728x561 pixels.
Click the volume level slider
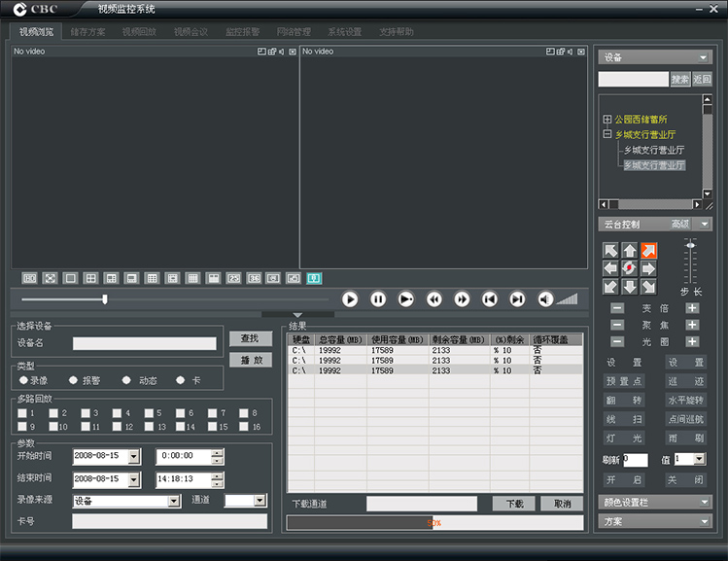point(567,299)
